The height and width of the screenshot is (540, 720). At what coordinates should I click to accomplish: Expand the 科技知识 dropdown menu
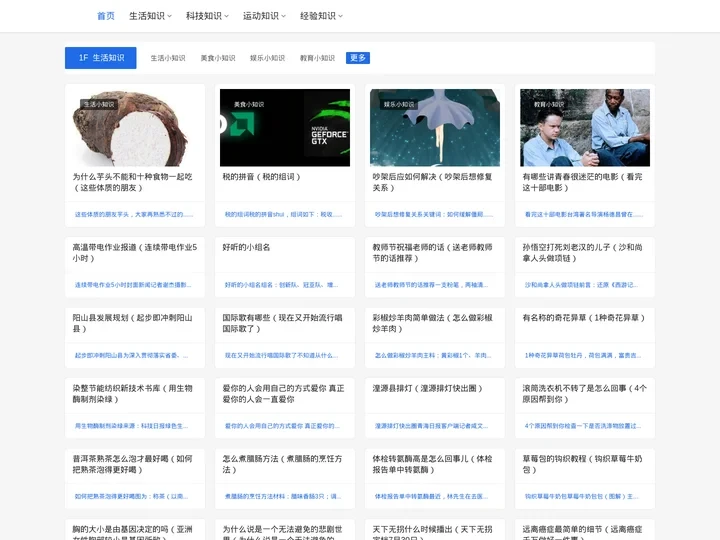[x=207, y=16]
